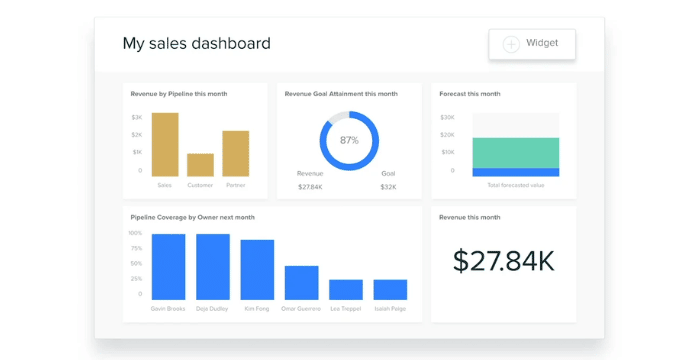Image resolution: width=700 pixels, height=360 pixels.
Task: Click the small $27.84K under Revenue label
Action: tap(310, 187)
